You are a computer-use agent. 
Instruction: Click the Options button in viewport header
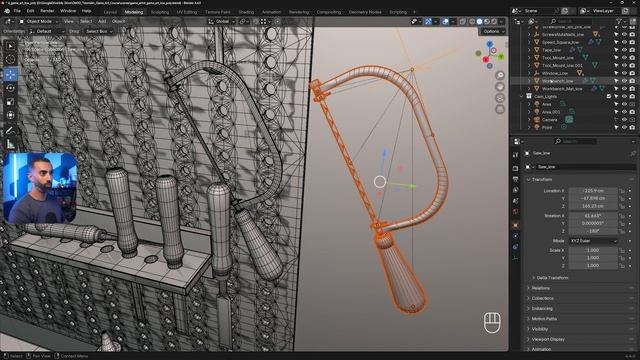click(493, 31)
